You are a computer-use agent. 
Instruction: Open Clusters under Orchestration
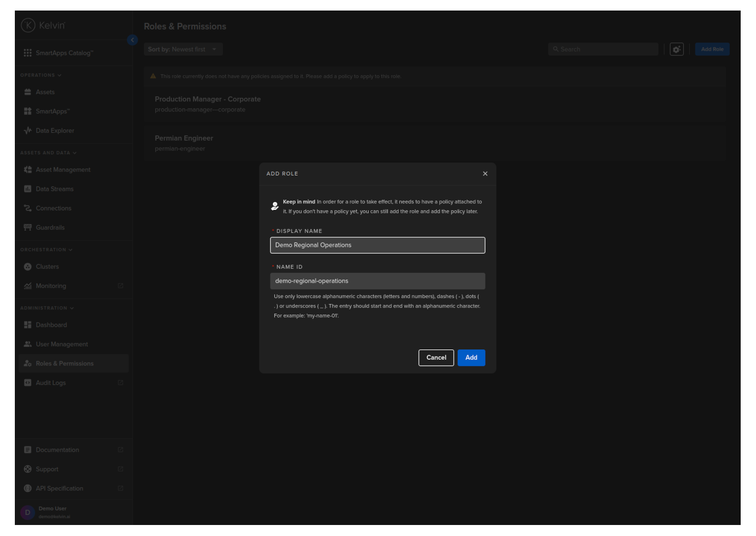tap(47, 267)
